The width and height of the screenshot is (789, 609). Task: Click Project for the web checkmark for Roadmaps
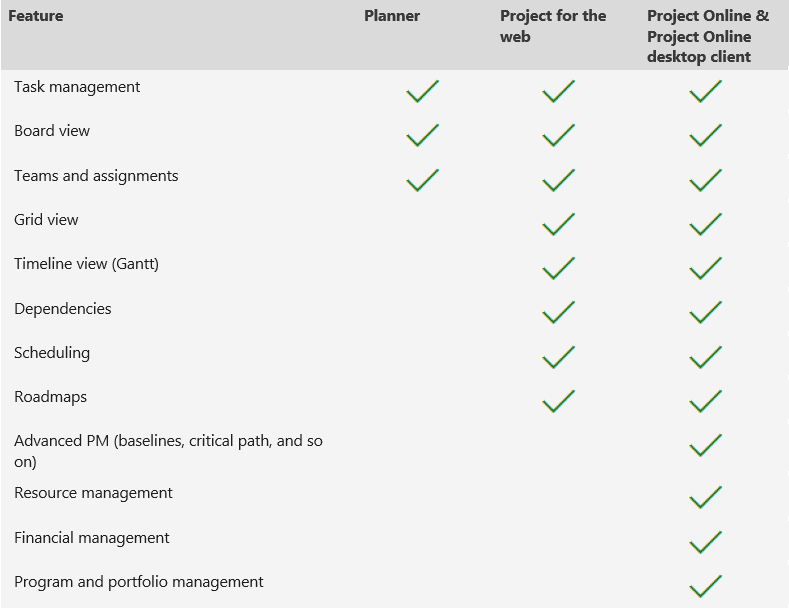(x=558, y=402)
